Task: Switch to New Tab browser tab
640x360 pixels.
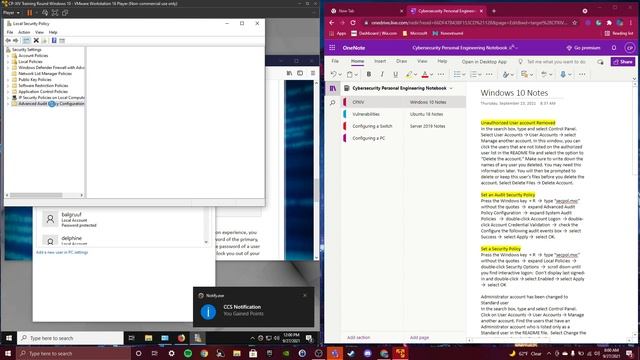Action: click(x=365, y=11)
